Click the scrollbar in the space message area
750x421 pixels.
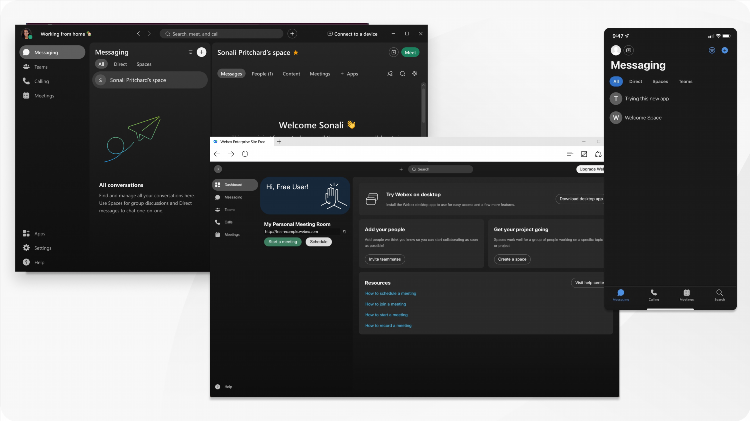tap(423, 109)
